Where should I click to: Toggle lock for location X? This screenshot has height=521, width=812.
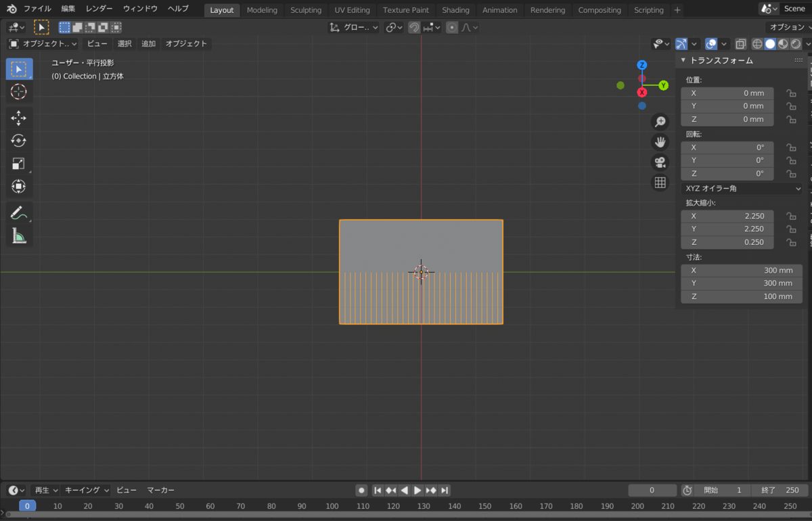[790, 93]
